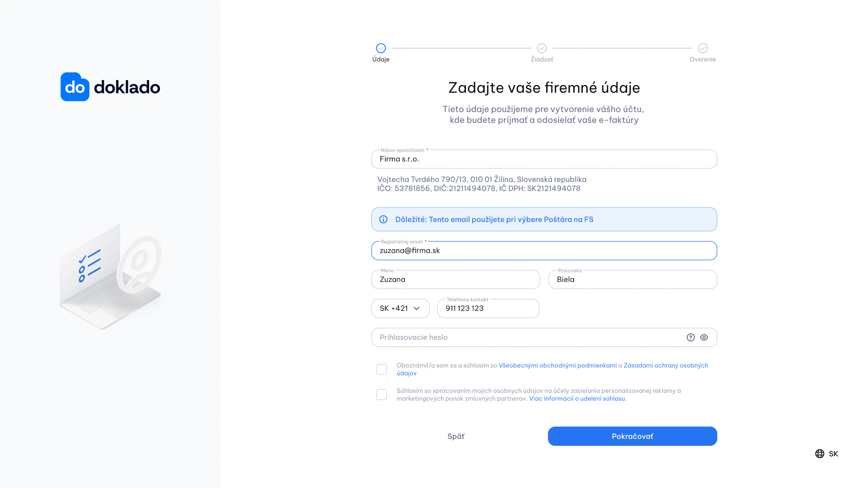Viewport: 868px width, 488px height.
Task: Click the Žiadosť step checkmark circle
Action: tap(542, 48)
